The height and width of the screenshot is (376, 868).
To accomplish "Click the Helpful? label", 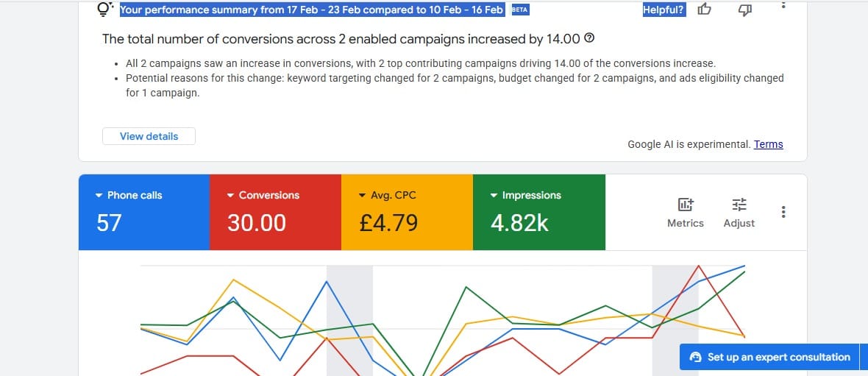I will pos(664,10).
